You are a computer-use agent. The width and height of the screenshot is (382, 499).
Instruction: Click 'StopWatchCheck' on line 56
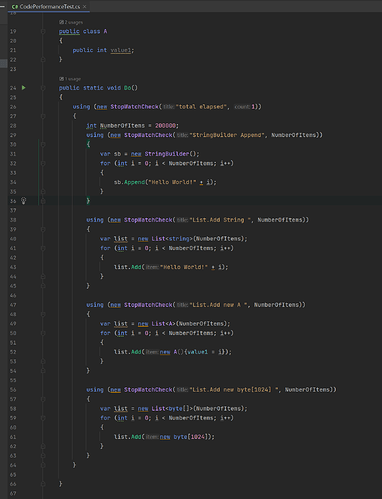148,390
